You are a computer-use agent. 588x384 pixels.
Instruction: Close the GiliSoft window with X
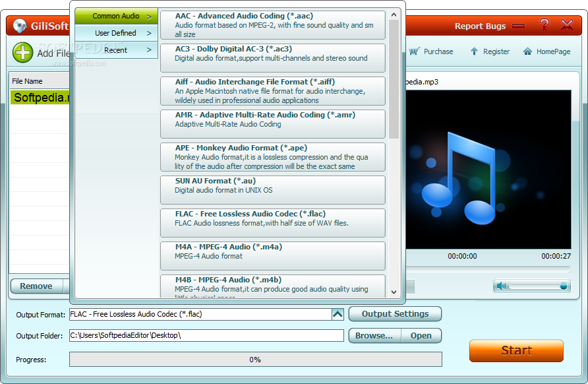[x=567, y=25]
